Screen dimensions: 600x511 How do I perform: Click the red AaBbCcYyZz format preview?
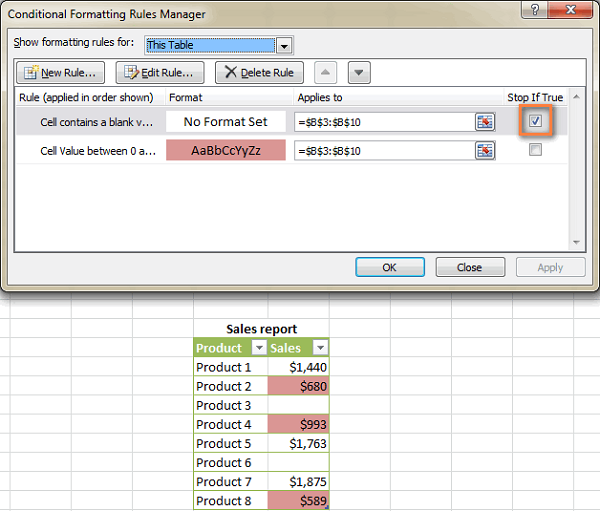225,151
